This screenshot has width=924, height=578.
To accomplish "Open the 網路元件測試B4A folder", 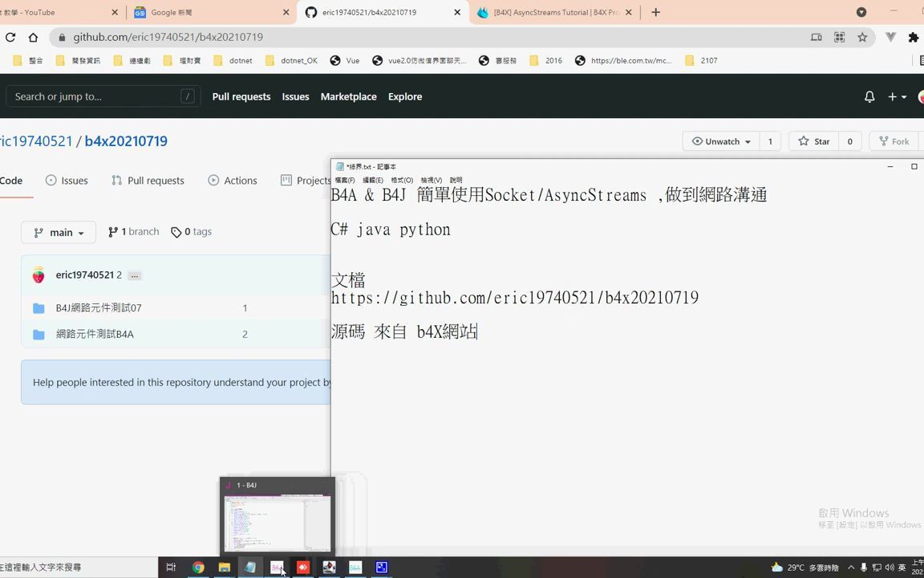I will tap(95, 334).
